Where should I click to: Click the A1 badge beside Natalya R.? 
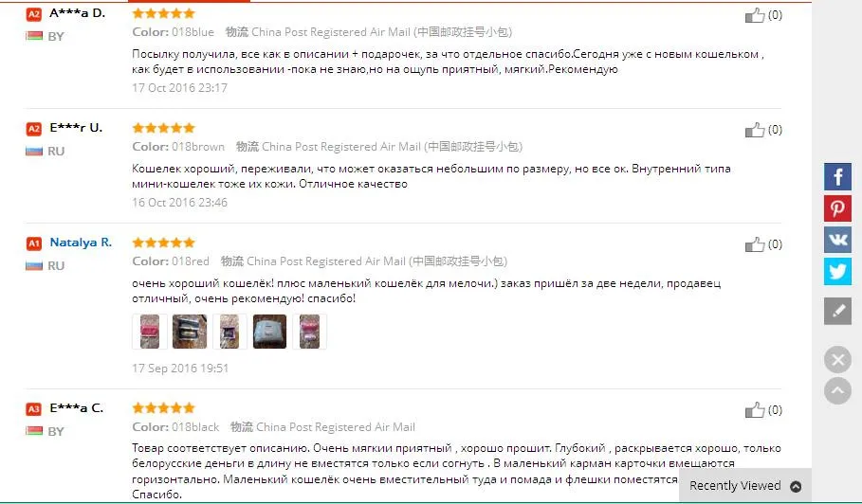click(33, 243)
